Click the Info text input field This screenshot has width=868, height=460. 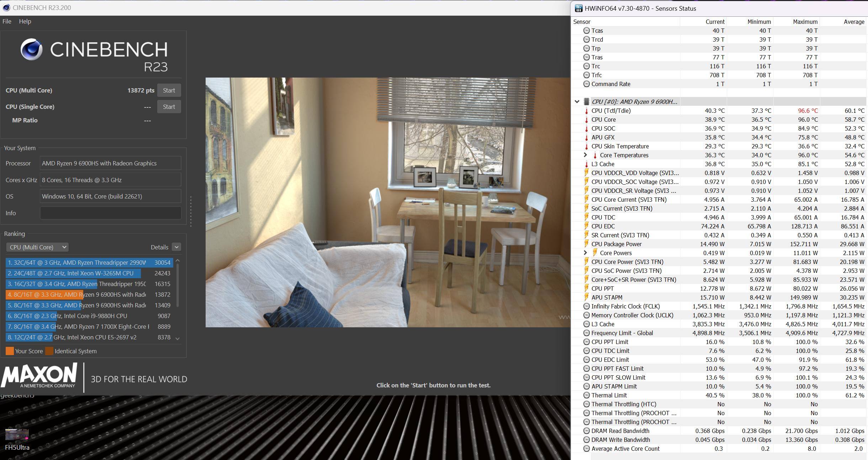pyautogui.click(x=110, y=213)
